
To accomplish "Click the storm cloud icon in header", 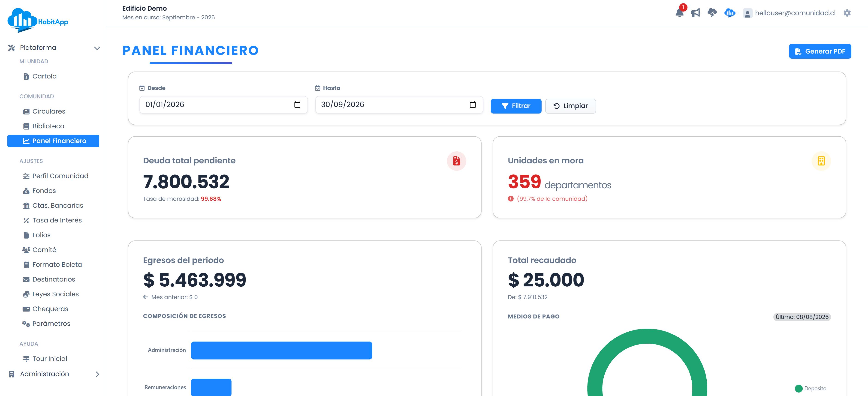I will [x=712, y=13].
